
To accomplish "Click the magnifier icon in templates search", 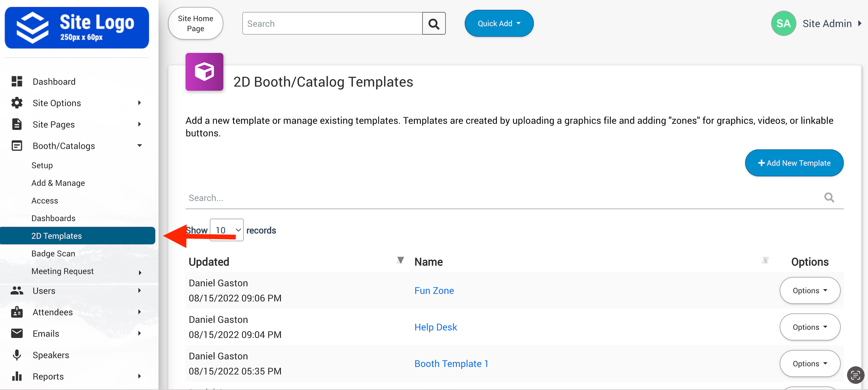I will pos(829,197).
